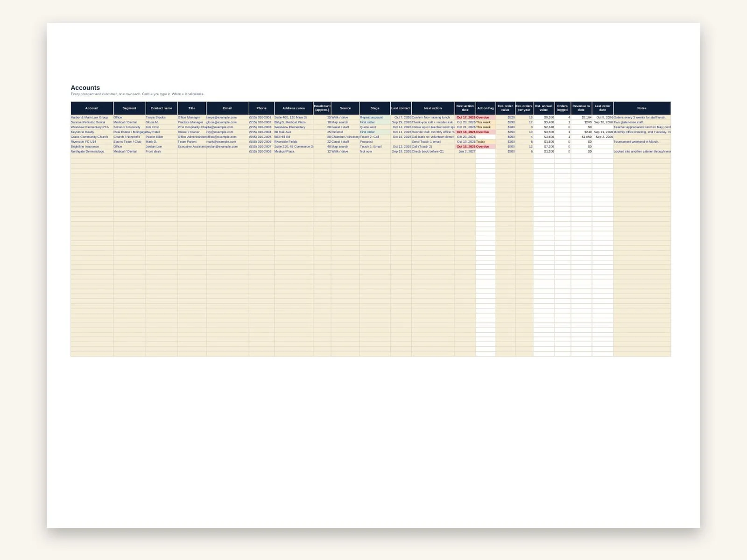The width and height of the screenshot is (747, 560).
Task: Click the 'Harbor & Main Law Group' account cell
Action: pyautogui.click(x=92, y=118)
